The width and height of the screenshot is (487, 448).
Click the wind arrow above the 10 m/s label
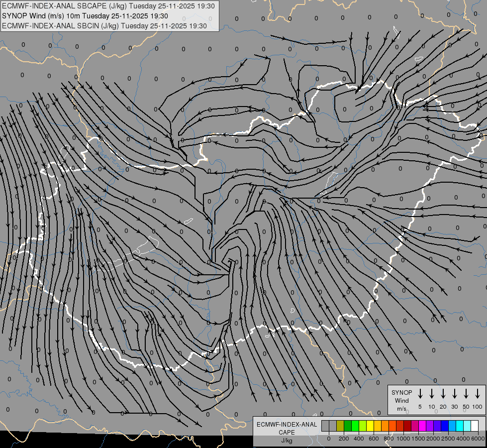pyautogui.click(x=432, y=394)
